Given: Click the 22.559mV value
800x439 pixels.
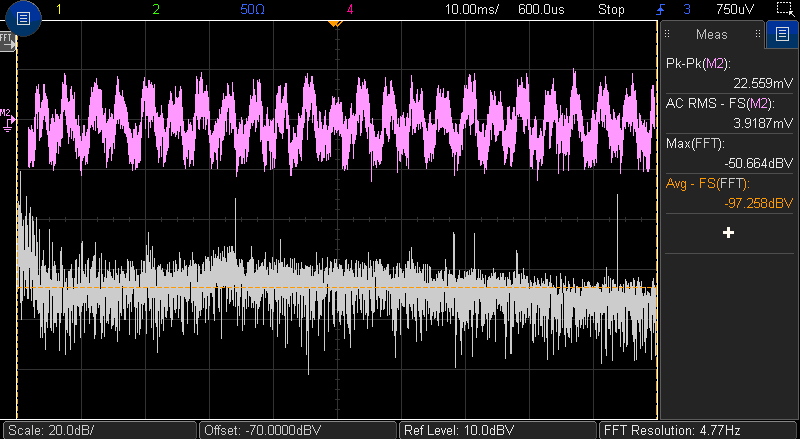Looking at the screenshot, I should pos(763,83).
